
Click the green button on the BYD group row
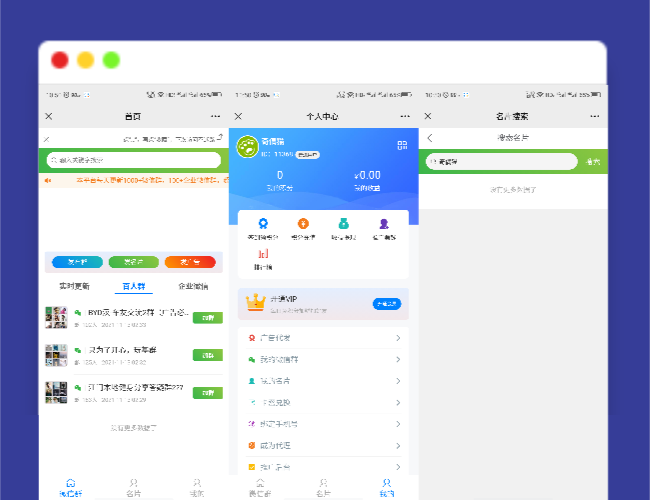point(207,318)
